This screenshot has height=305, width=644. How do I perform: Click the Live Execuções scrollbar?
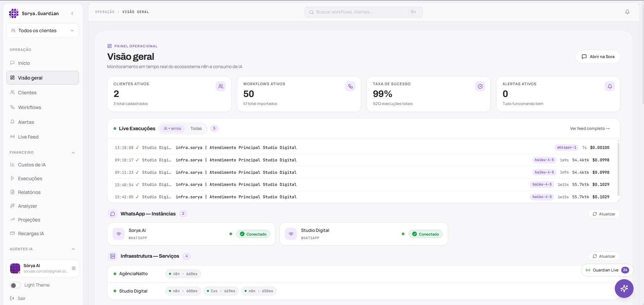pos(618,169)
